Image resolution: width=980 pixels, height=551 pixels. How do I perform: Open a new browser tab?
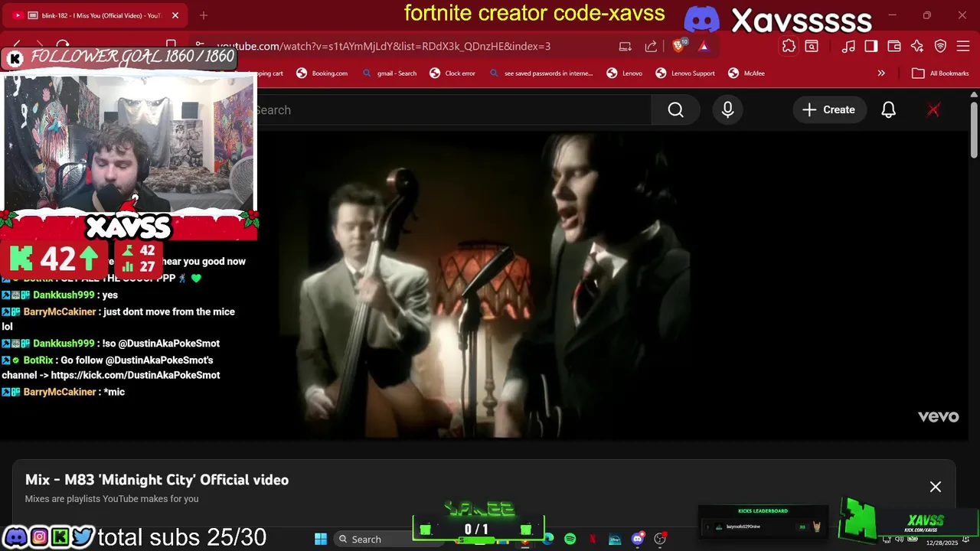(204, 15)
